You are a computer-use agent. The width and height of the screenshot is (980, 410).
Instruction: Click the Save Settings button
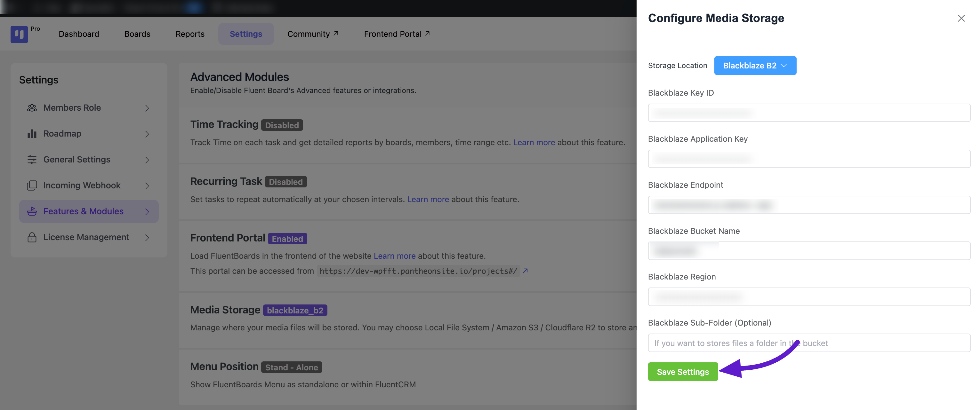click(x=683, y=372)
